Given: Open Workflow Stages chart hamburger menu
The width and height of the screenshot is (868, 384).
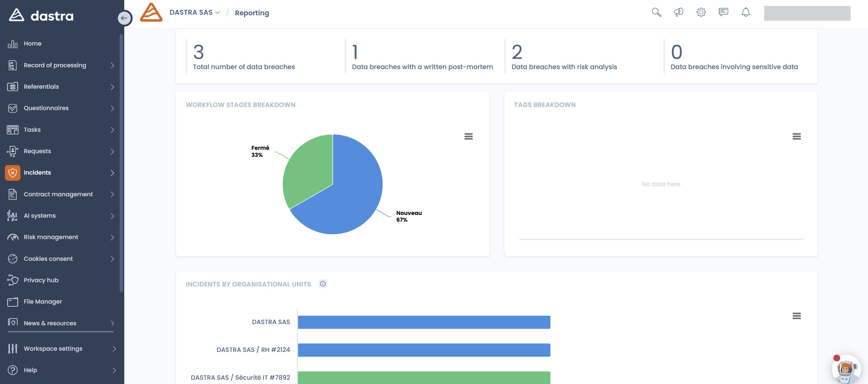Looking at the screenshot, I should coord(468,136).
